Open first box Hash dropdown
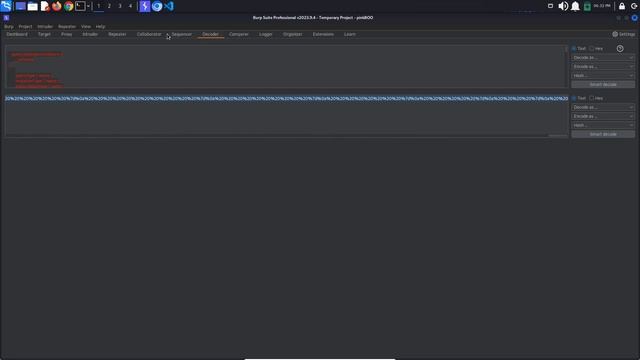This screenshot has height=360, width=640. [603, 76]
